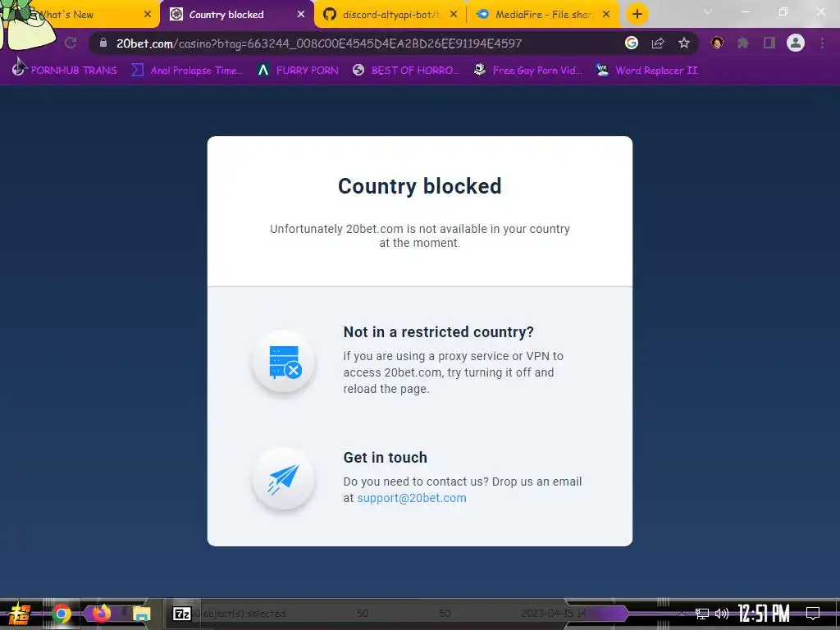Open the notification center
The width and height of the screenshot is (840, 630).
813,614
